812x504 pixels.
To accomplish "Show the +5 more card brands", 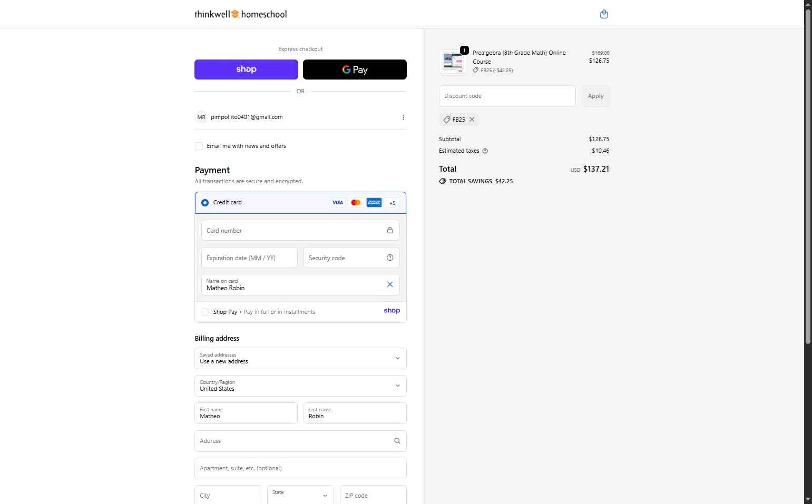I will point(392,203).
